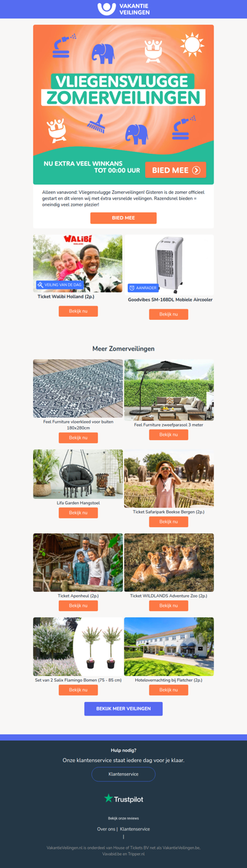Click the Veiling van de dag gavel icon
This screenshot has height=868, width=247.
click(40, 285)
